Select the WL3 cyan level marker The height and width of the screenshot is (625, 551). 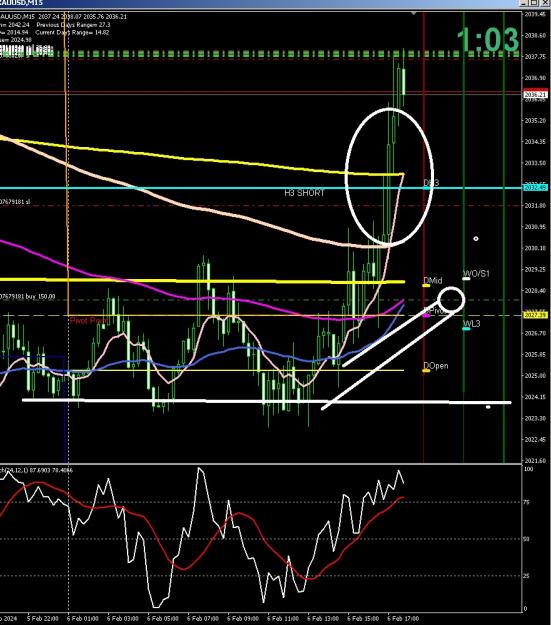click(466, 329)
